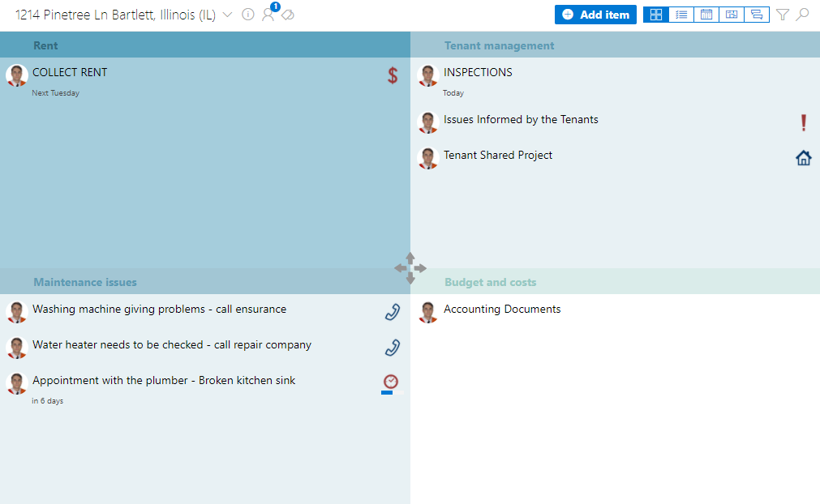Switch to the matrix grid view
Image resolution: width=820 pixels, height=504 pixels.
656,15
